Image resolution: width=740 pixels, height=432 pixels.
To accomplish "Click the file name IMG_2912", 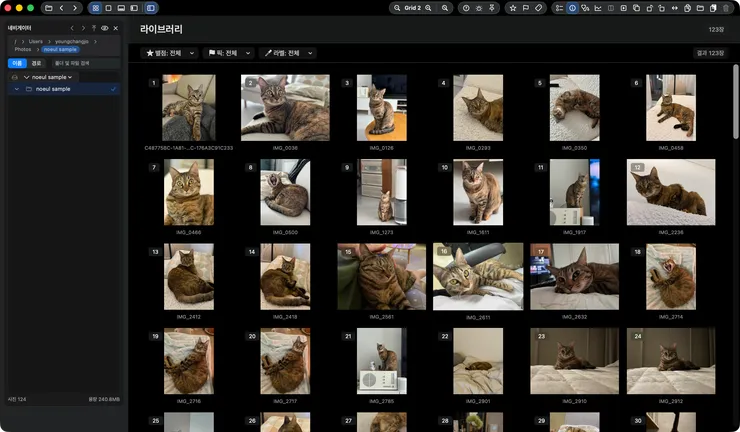I will tap(671, 401).
